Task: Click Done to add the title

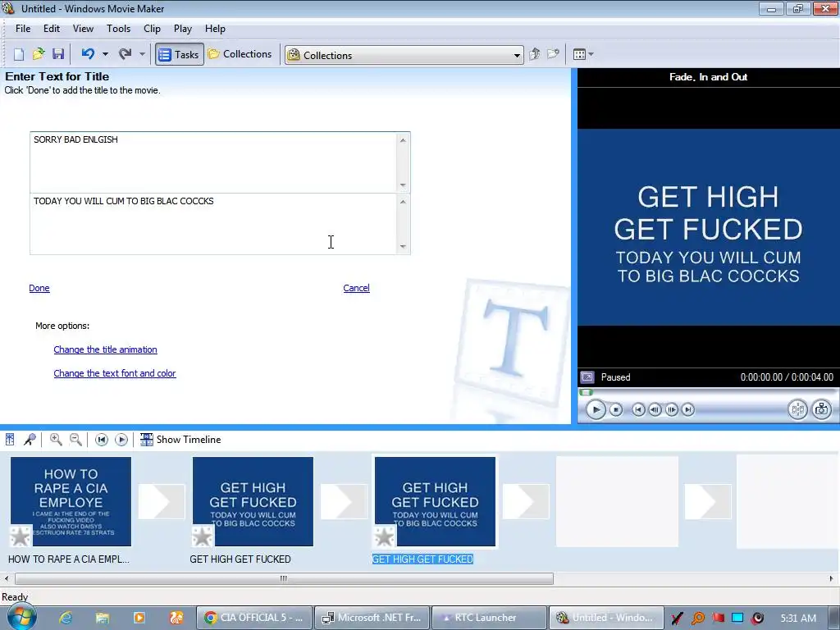Action: 39,288
